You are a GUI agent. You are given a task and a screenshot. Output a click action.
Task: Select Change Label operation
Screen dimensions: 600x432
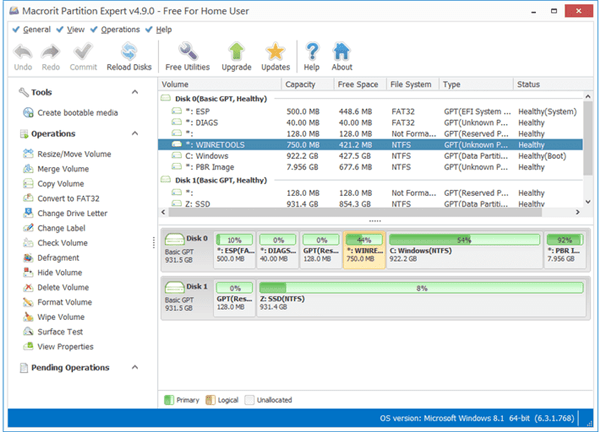click(54, 228)
